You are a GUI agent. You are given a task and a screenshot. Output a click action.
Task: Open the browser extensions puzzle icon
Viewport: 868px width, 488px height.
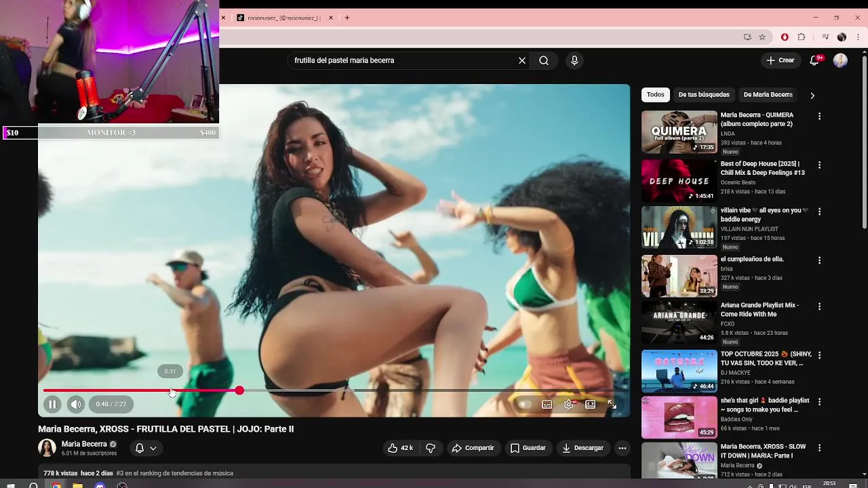(802, 37)
